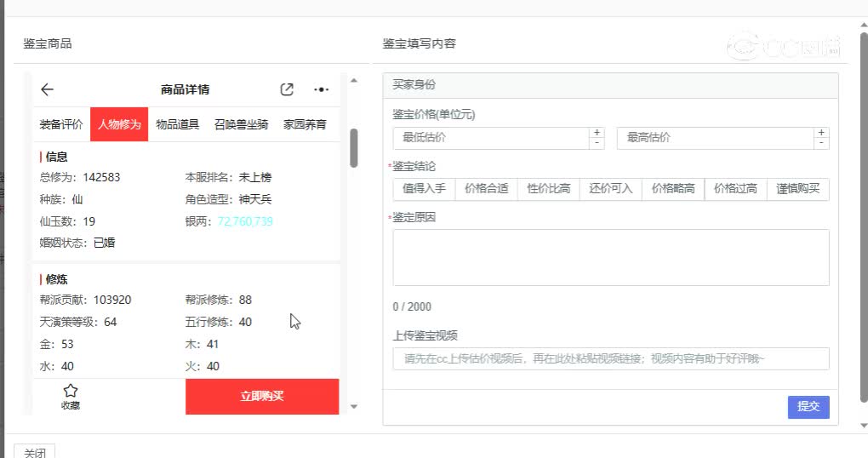Decrease the 最低估价 value with minus stepper
The width and height of the screenshot is (868, 458).
(597, 143)
